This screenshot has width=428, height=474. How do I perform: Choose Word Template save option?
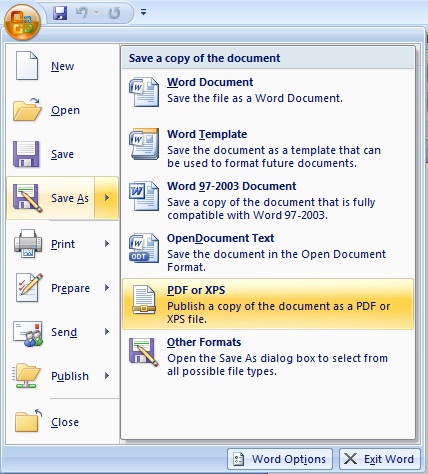click(268, 148)
